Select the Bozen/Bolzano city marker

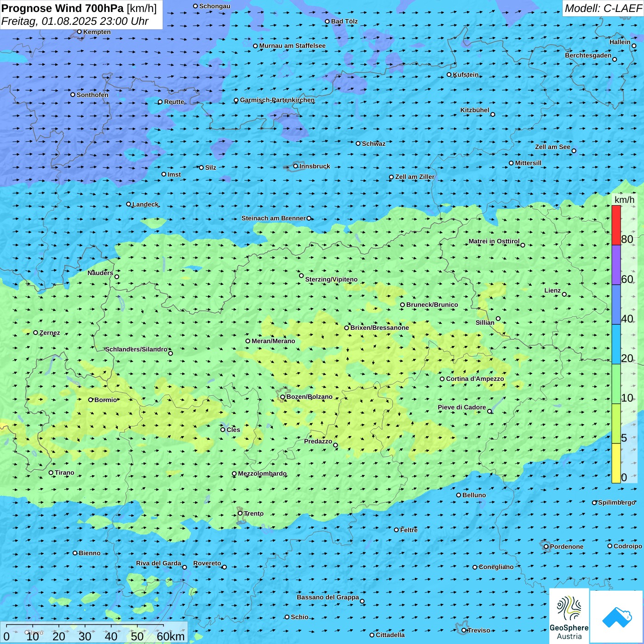[282, 397]
